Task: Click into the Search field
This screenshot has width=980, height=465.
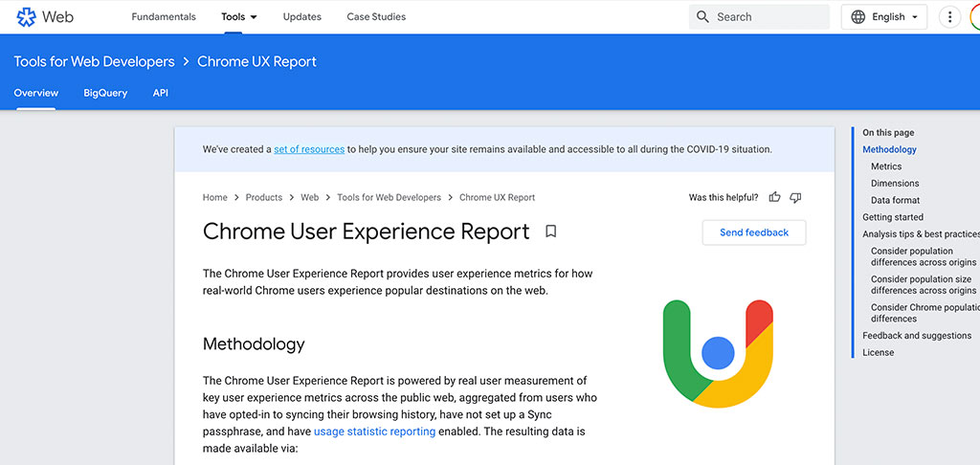Action: pyautogui.click(x=759, y=17)
